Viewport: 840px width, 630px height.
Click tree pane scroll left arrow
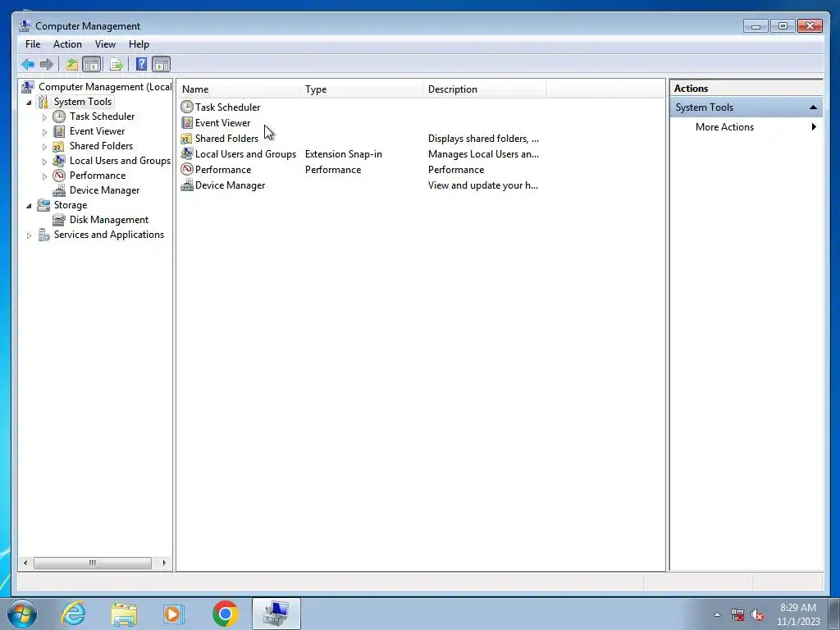pyautogui.click(x=25, y=563)
